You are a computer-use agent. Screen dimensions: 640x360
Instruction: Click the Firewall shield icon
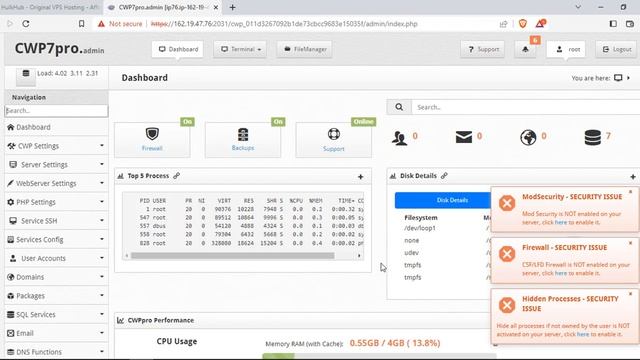click(152, 134)
